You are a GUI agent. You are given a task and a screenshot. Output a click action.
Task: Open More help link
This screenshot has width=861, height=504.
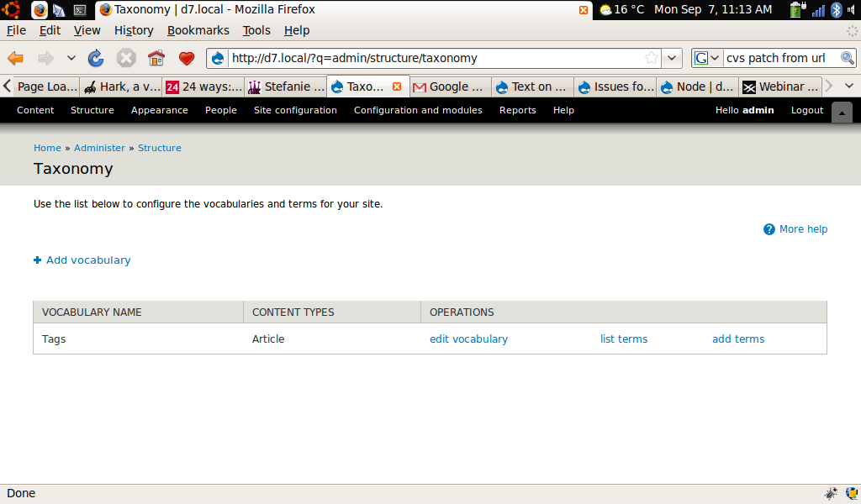(x=795, y=229)
